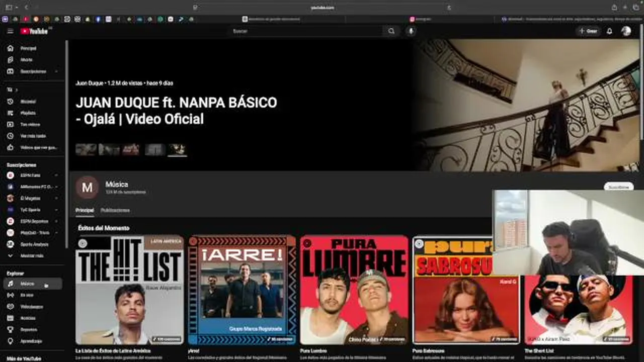Screen dimensions: 644x362
Task: Open the Ojalá Video Oficial title
Action: [x=176, y=111]
